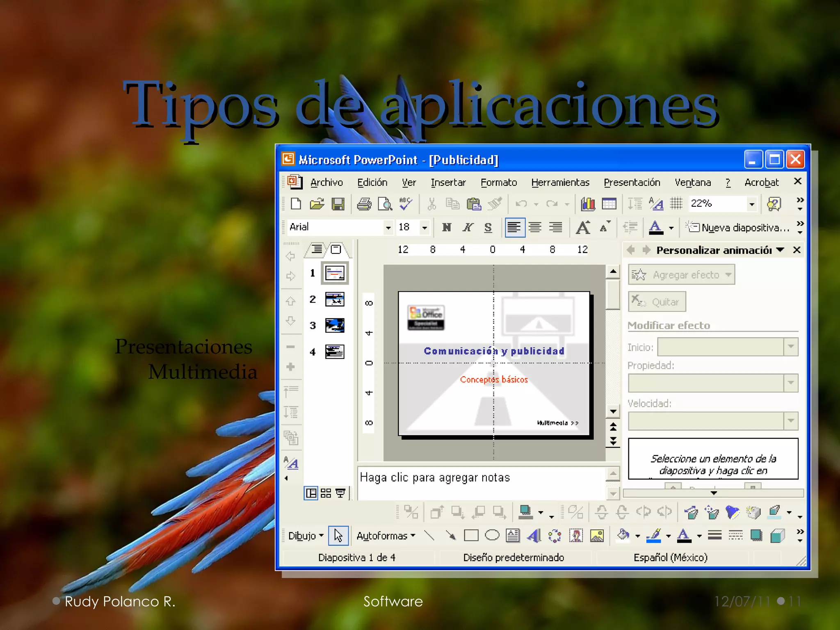Image resolution: width=840 pixels, height=630 pixels.
Task: Open the Arial font dropdown
Action: tap(388, 227)
